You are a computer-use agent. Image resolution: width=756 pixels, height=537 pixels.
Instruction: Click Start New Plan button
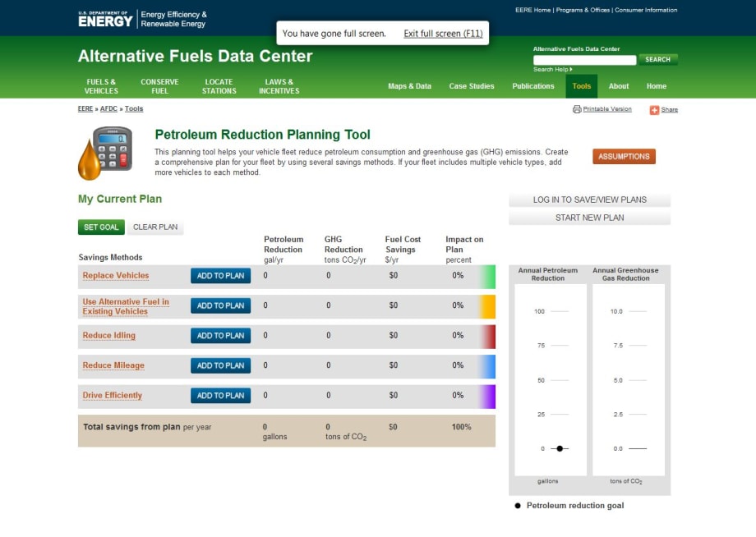click(x=590, y=218)
